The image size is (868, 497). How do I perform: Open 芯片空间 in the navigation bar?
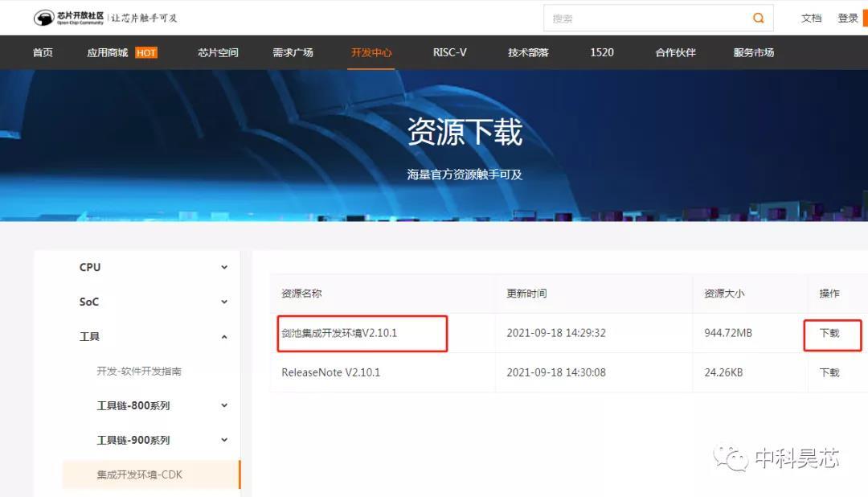(218, 52)
